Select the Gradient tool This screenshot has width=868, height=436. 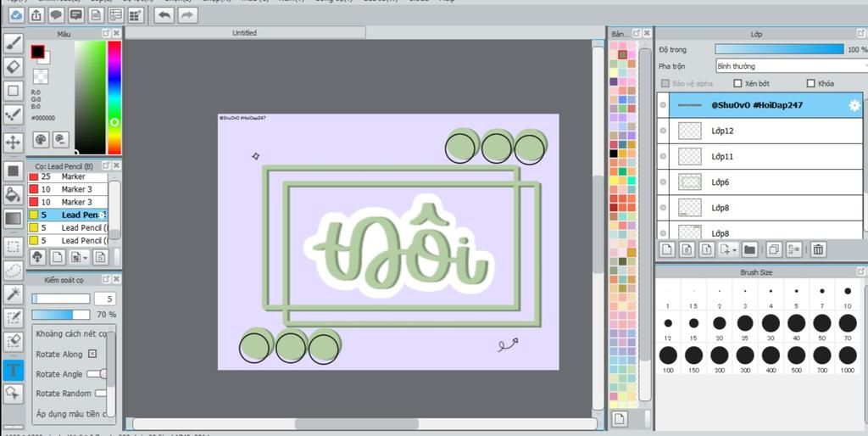coord(14,218)
